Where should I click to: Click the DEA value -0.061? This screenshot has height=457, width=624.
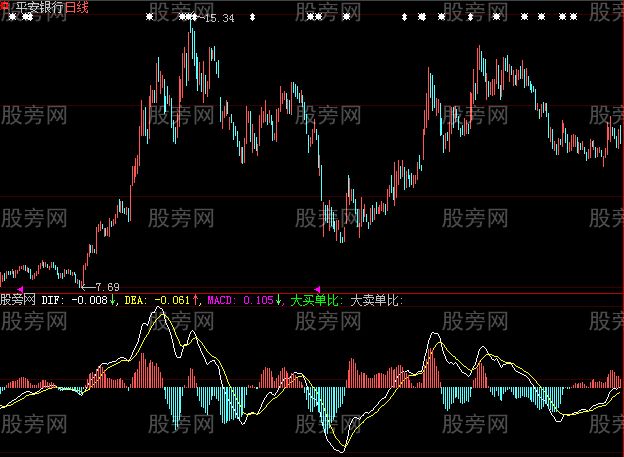pyautogui.click(x=172, y=300)
